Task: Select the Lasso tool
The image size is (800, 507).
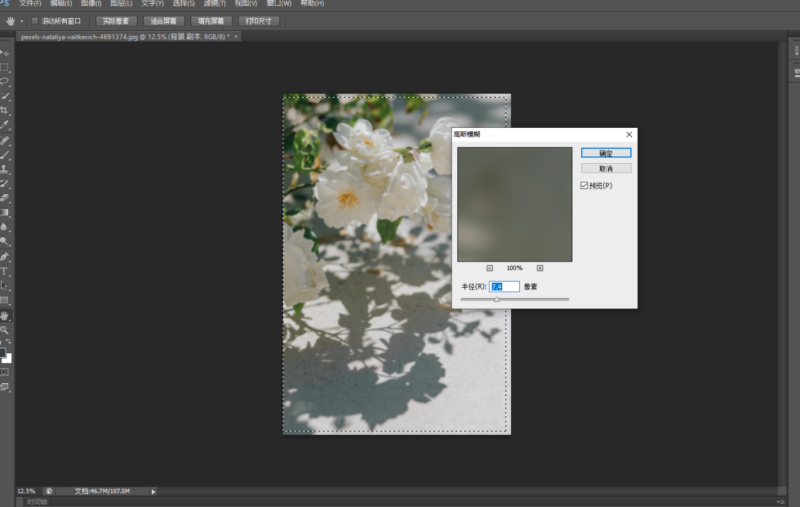Action: coord(5,81)
